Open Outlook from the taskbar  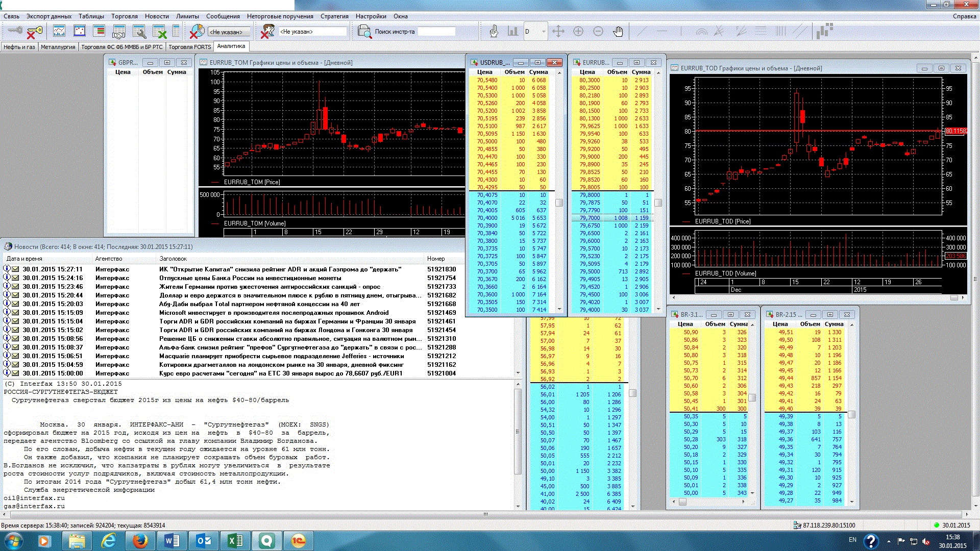pos(204,541)
